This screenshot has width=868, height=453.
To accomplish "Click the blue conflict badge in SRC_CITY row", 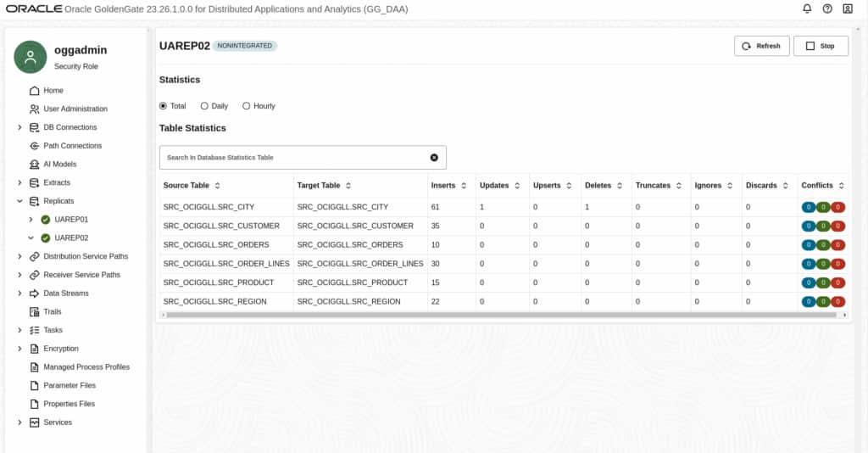I will pos(808,207).
